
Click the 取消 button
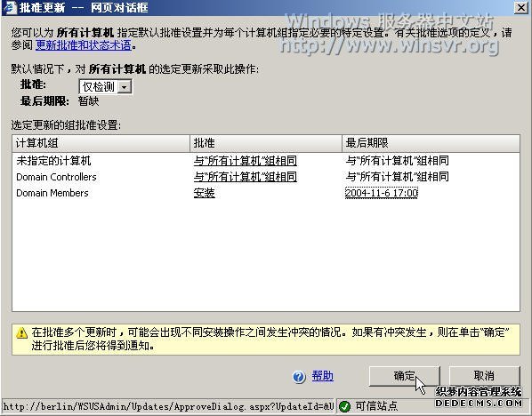pos(484,376)
